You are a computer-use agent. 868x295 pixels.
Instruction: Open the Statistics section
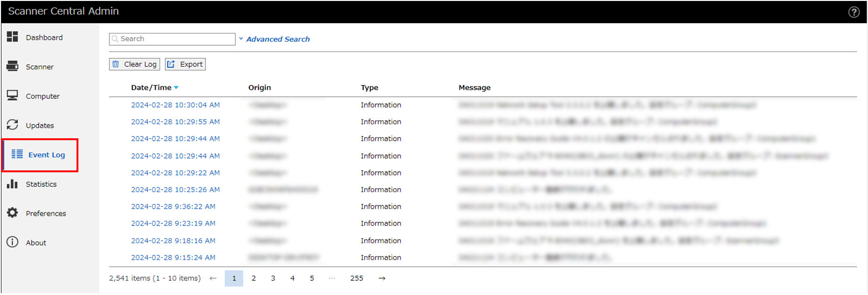pos(41,184)
